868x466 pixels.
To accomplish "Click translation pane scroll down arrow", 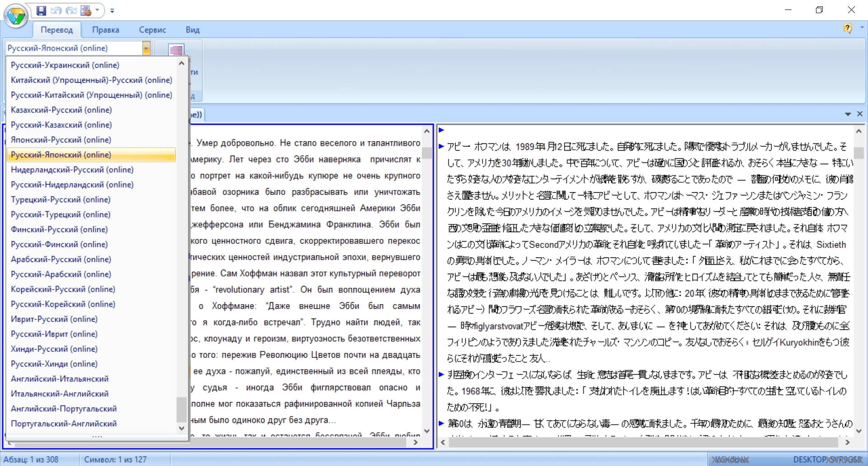I will pyautogui.click(x=859, y=431).
